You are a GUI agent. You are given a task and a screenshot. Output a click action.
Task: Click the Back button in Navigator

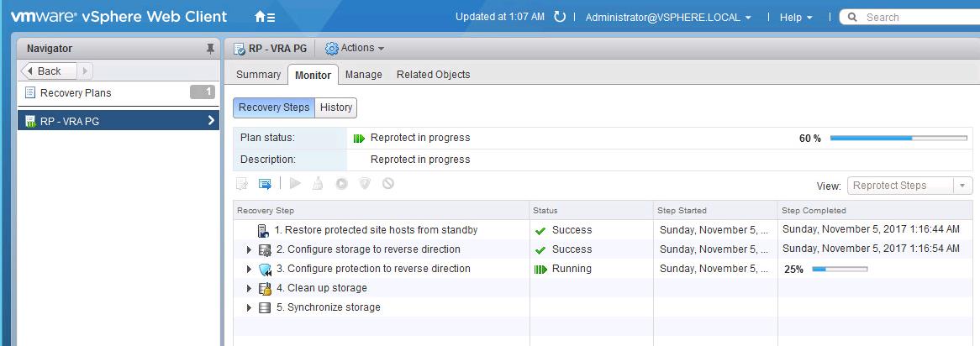point(49,71)
